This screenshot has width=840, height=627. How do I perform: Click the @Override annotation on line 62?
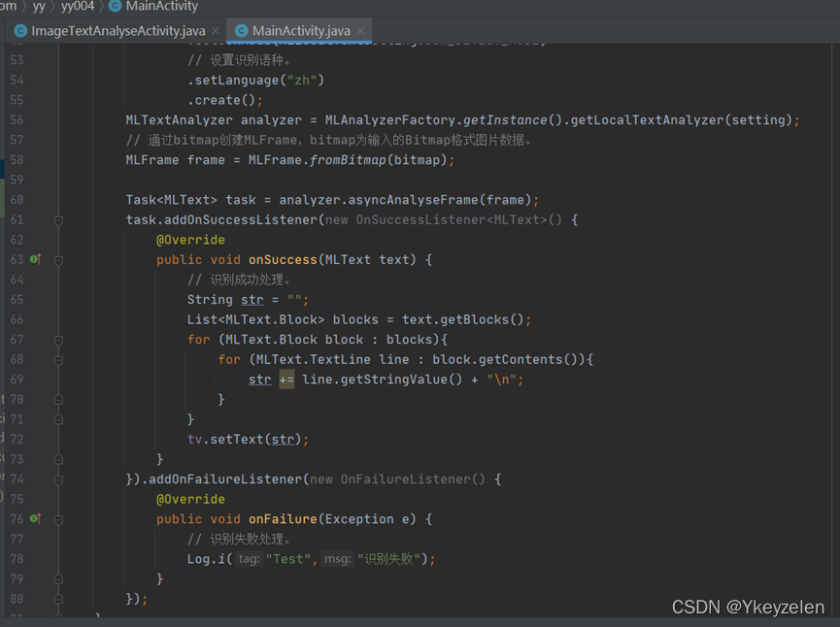click(x=190, y=240)
